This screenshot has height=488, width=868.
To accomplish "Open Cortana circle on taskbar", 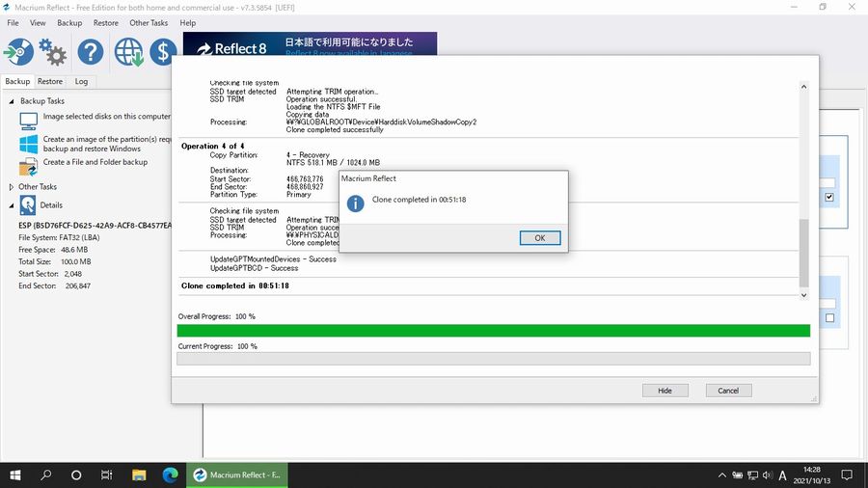I will click(x=76, y=475).
